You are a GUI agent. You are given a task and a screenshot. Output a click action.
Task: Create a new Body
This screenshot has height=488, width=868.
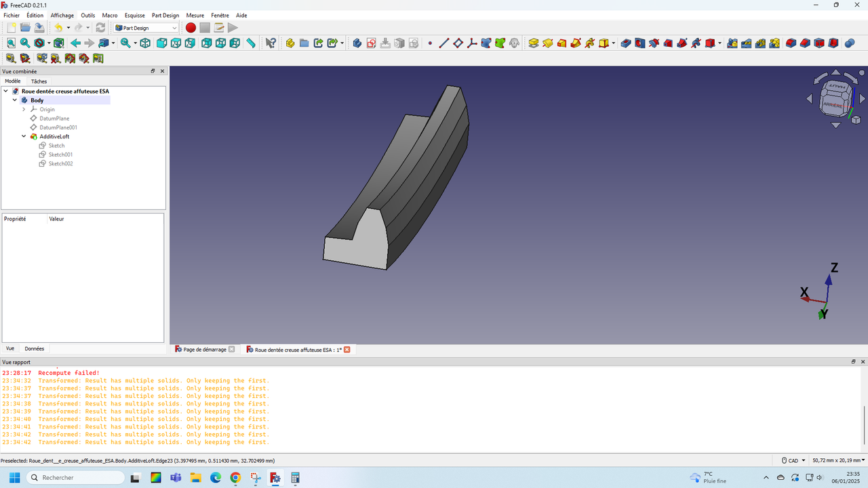click(x=357, y=43)
